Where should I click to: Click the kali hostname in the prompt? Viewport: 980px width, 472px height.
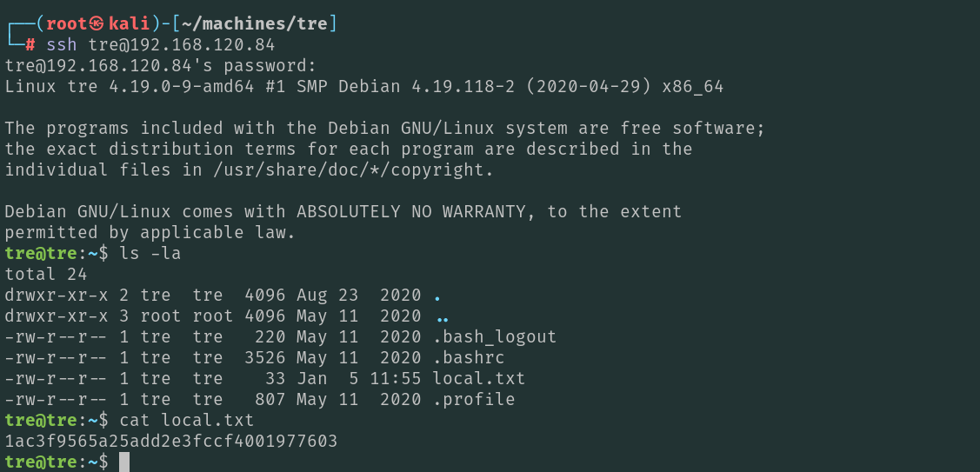click(x=129, y=23)
